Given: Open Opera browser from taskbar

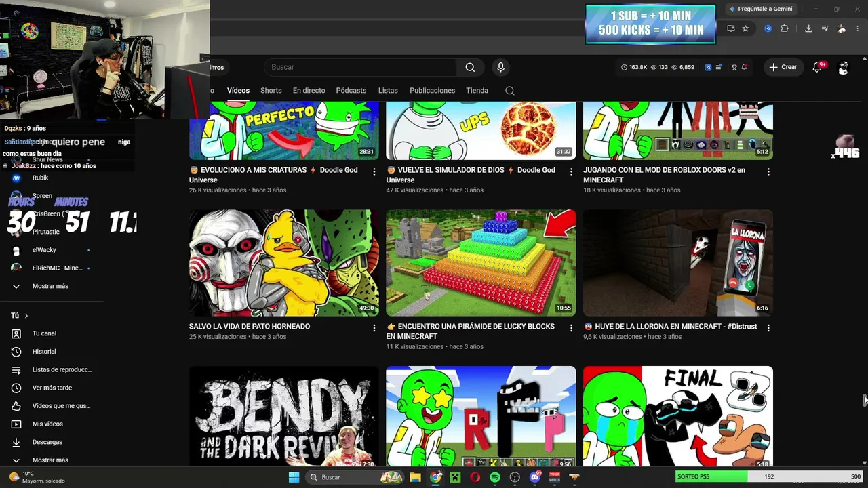Looking at the screenshot, I should 475,477.
